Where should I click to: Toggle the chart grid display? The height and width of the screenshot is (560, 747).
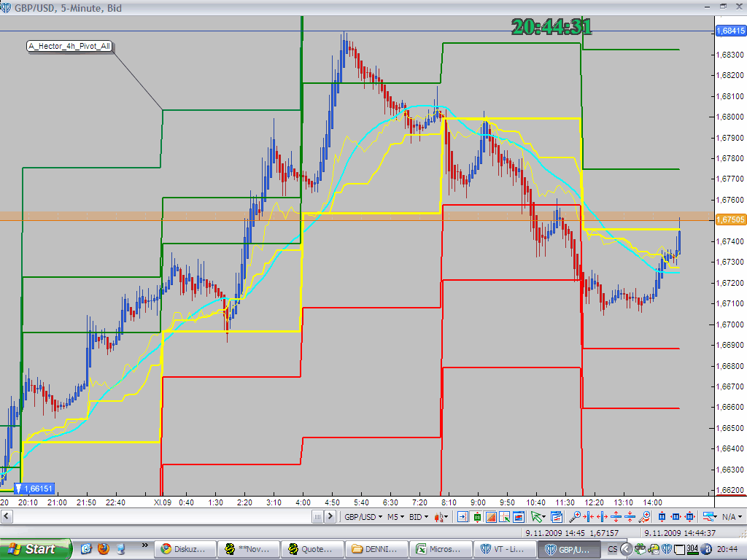click(491, 517)
